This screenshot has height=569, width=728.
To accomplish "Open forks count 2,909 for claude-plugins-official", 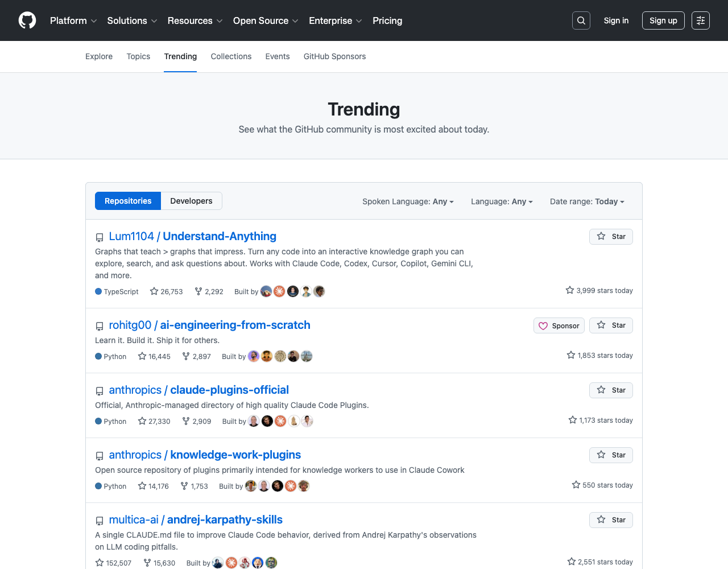I will pos(196,421).
